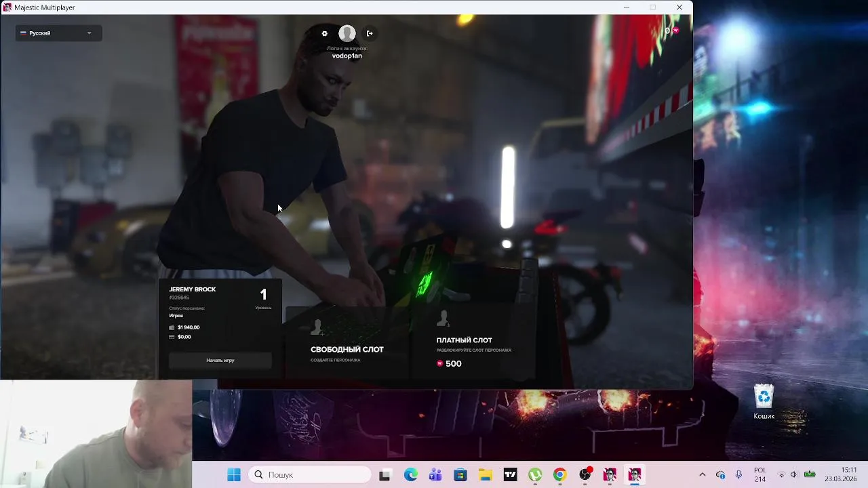The width and height of the screenshot is (868, 488).
Task: Open the Кошик recycle bin on desktop
Action: point(764,402)
